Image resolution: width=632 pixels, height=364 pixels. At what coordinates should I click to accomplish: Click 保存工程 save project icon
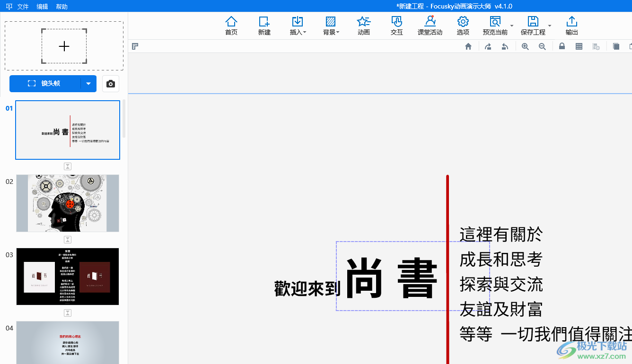(x=533, y=26)
